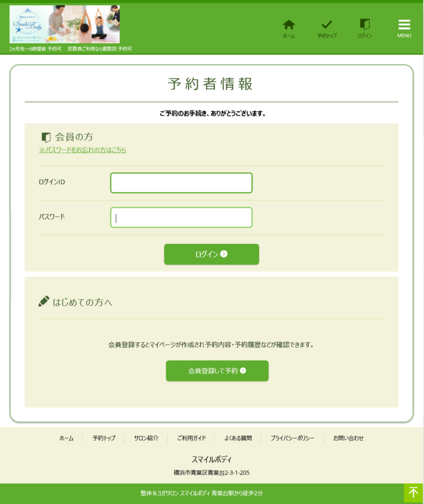Open the footer お問い合わせ link
The width and height of the screenshot is (424, 504).
[348, 439]
